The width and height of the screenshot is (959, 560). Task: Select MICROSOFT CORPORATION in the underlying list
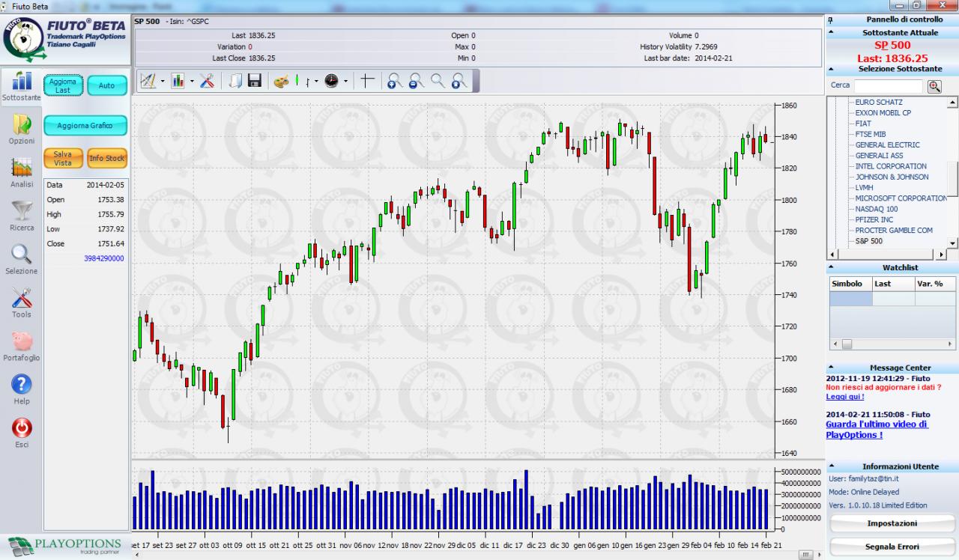point(901,198)
